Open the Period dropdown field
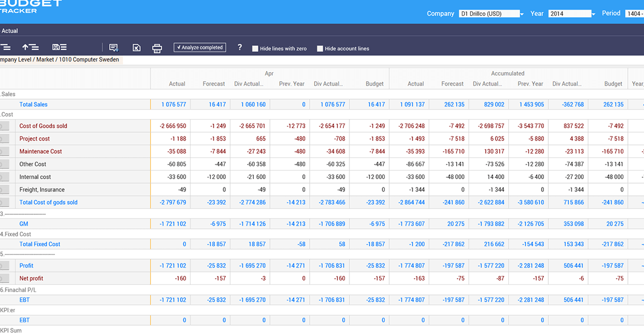This screenshot has height=333, width=644. [x=634, y=13]
